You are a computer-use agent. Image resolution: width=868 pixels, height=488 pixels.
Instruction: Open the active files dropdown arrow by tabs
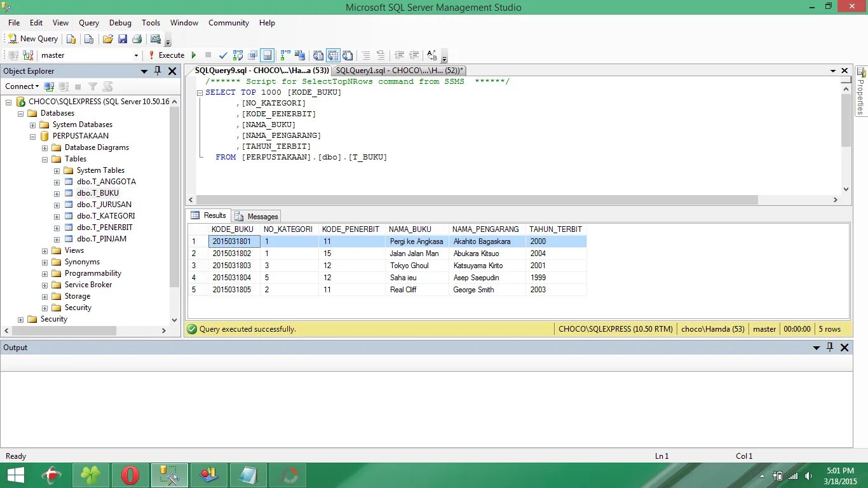click(833, 71)
